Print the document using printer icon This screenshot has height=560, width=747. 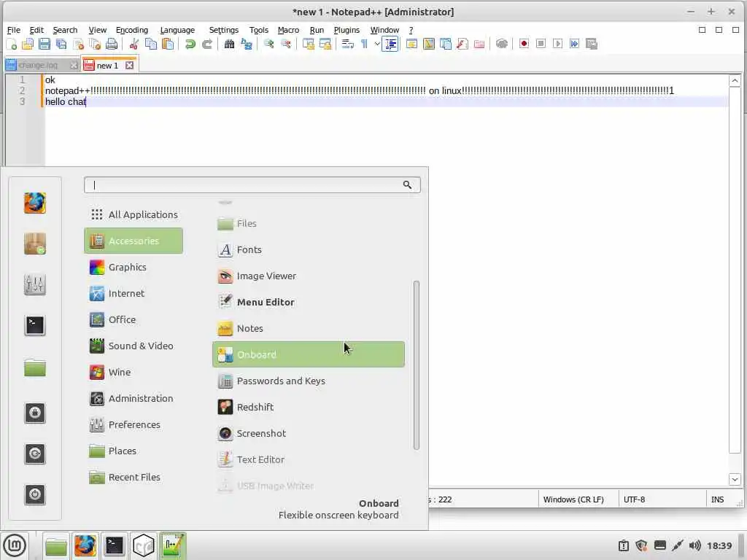[112, 44]
